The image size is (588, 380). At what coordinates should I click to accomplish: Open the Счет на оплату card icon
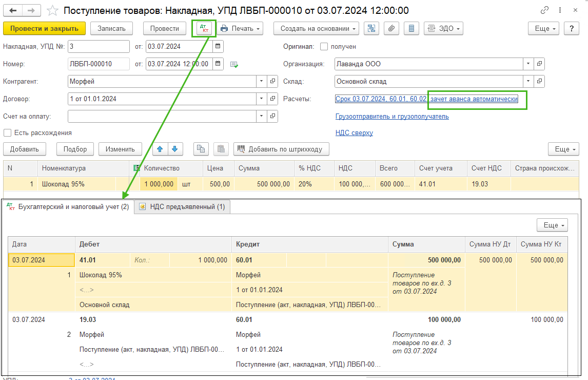click(272, 116)
